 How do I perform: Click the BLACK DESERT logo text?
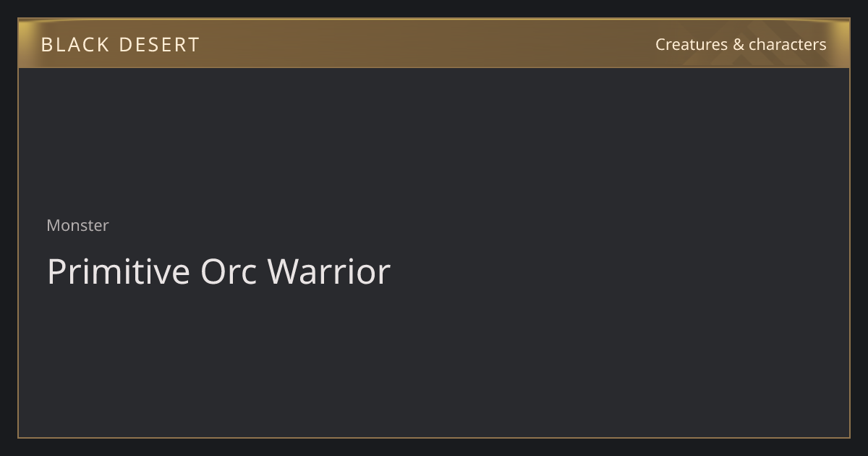point(120,45)
